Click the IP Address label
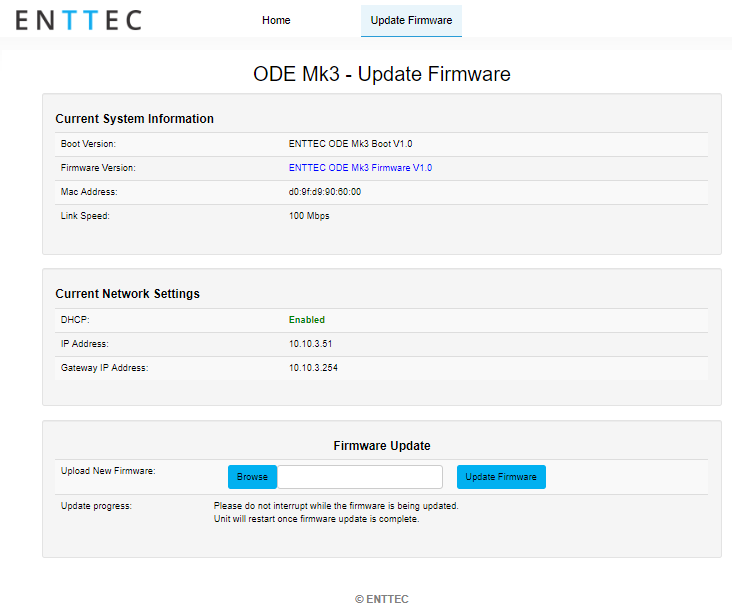 pyautogui.click(x=84, y=344)
